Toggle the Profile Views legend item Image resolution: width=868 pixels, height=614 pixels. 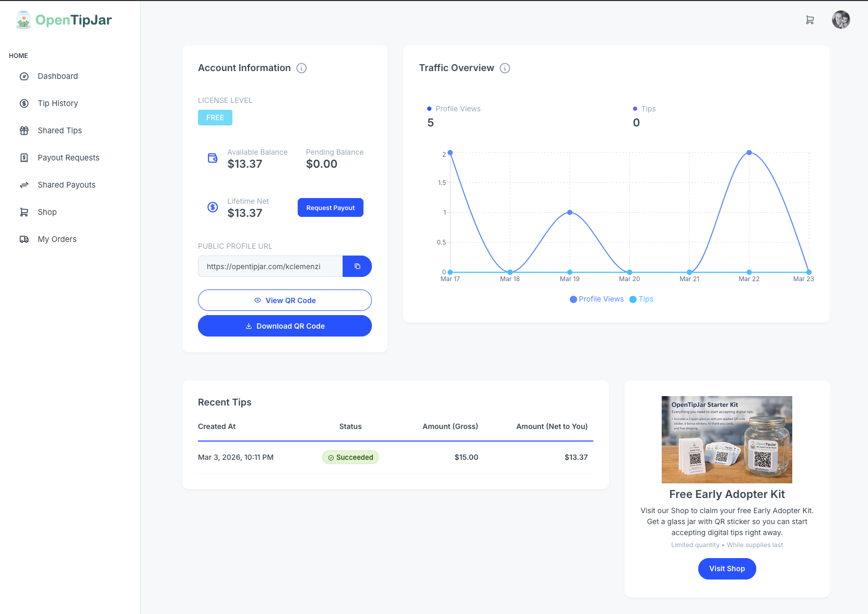[596, 299]
